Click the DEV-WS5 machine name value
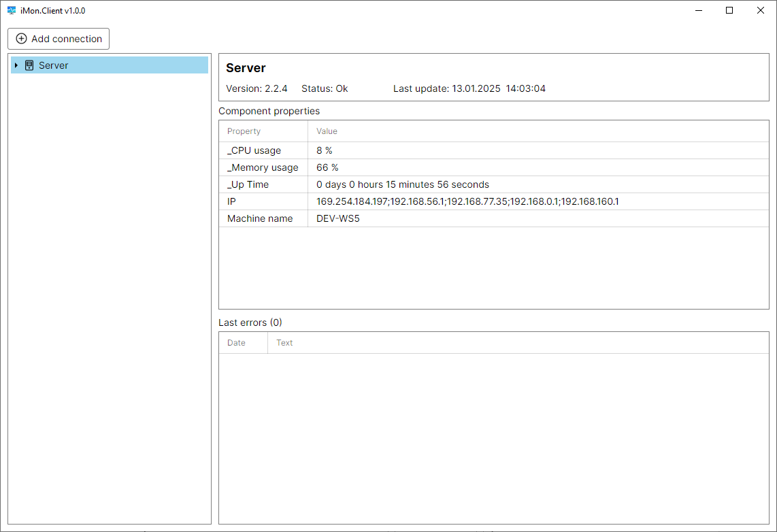The width and height of the screenshot is (777, 532). (x=337, y=218)
